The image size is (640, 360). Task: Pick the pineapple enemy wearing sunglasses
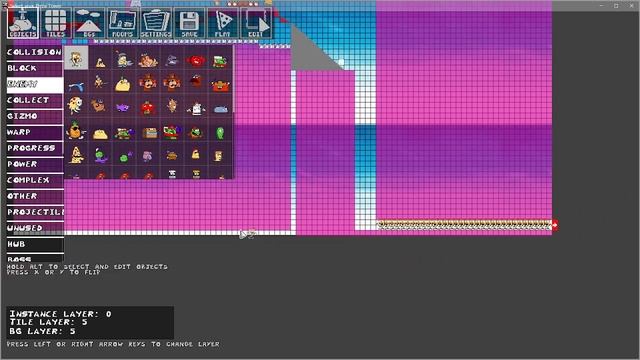(75, 131)
